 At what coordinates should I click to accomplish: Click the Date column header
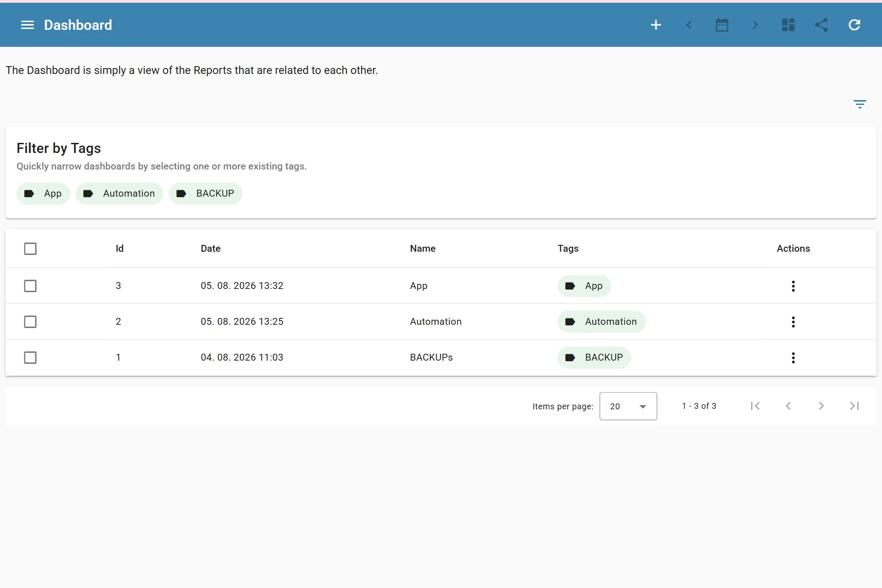210,249
